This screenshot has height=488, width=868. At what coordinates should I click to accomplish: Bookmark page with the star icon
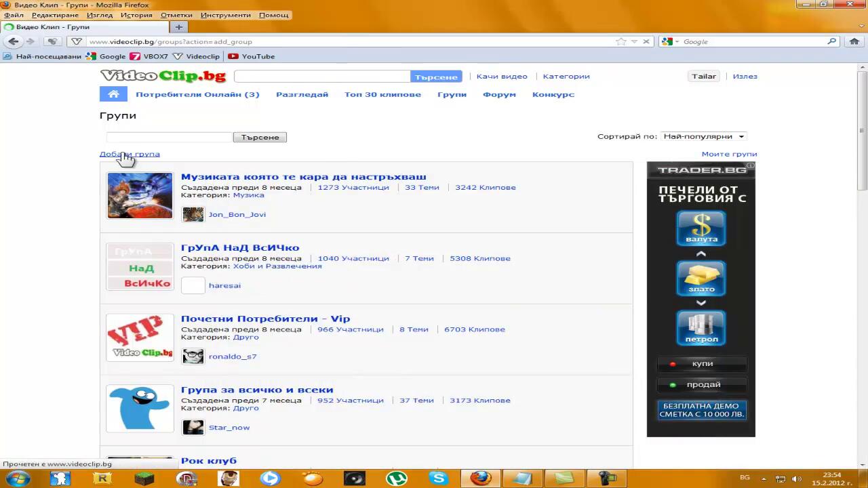pyautogui.click(x=620, y=41)
